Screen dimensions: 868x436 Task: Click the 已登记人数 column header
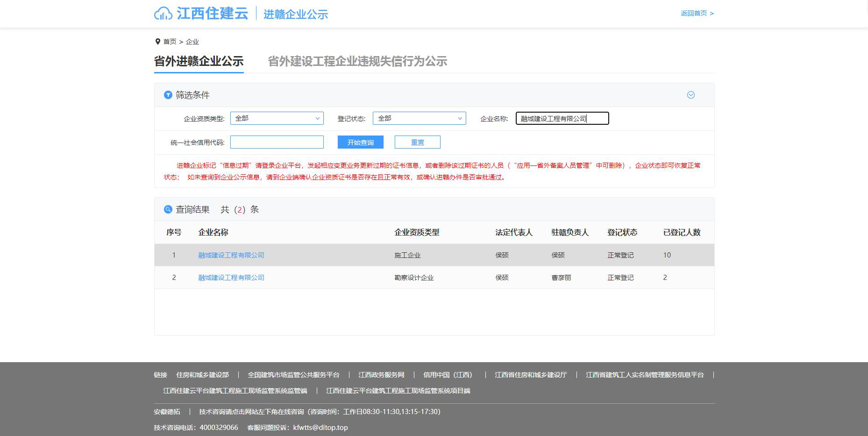682,232
